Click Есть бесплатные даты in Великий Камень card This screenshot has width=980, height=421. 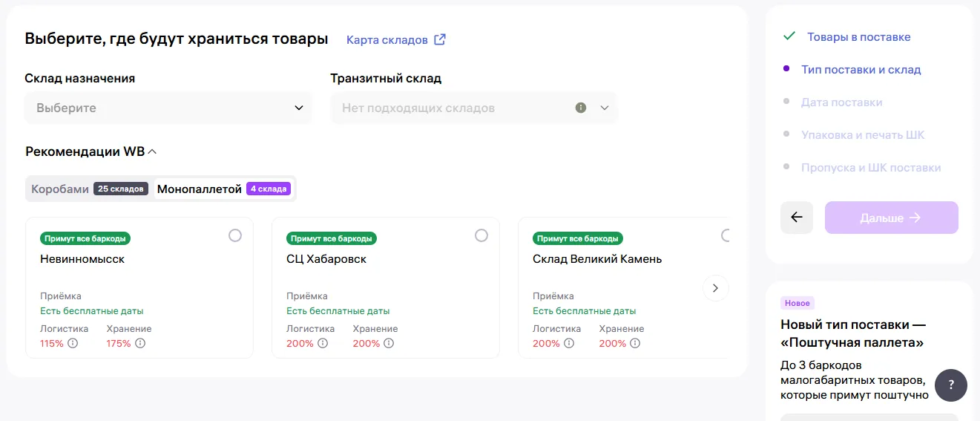(585, 311)
